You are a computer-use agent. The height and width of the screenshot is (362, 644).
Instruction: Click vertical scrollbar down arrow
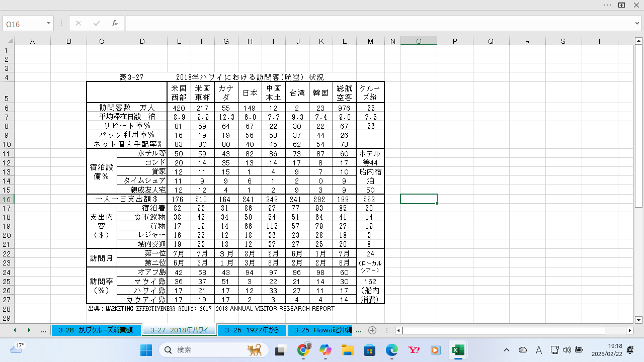coord(638,320)
